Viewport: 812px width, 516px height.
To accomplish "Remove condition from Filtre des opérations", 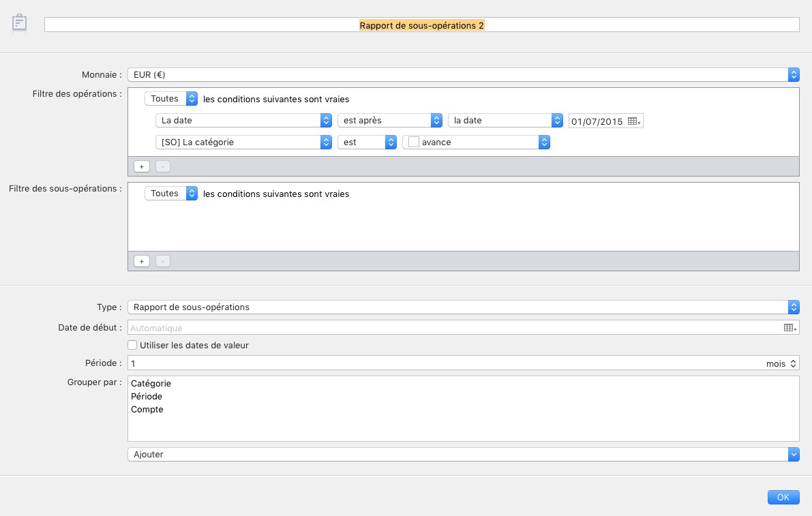I will tap(163, 166).
